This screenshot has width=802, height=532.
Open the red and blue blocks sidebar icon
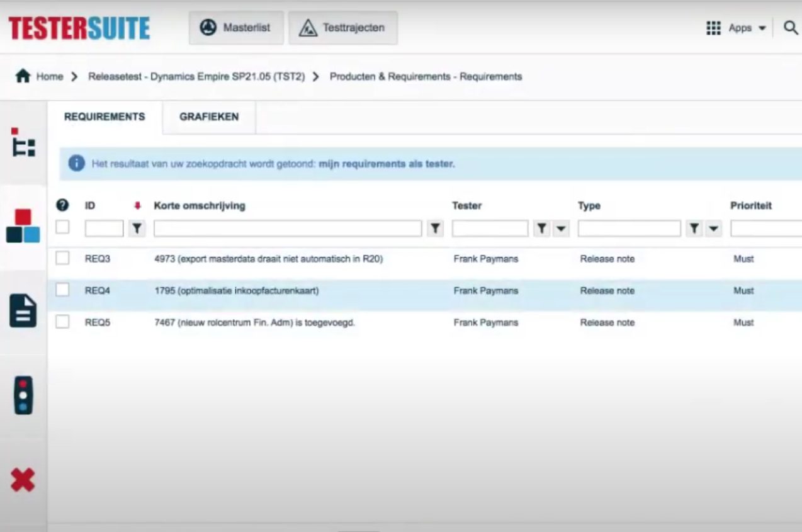(23, 227)
